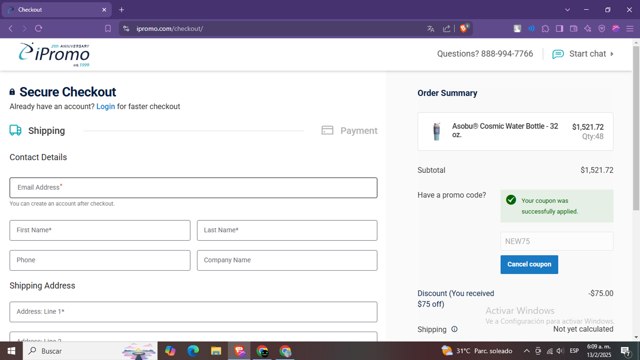This screenshot has width=640, height=360.
Task: Select the Shipping step
Action: point(46,131)
